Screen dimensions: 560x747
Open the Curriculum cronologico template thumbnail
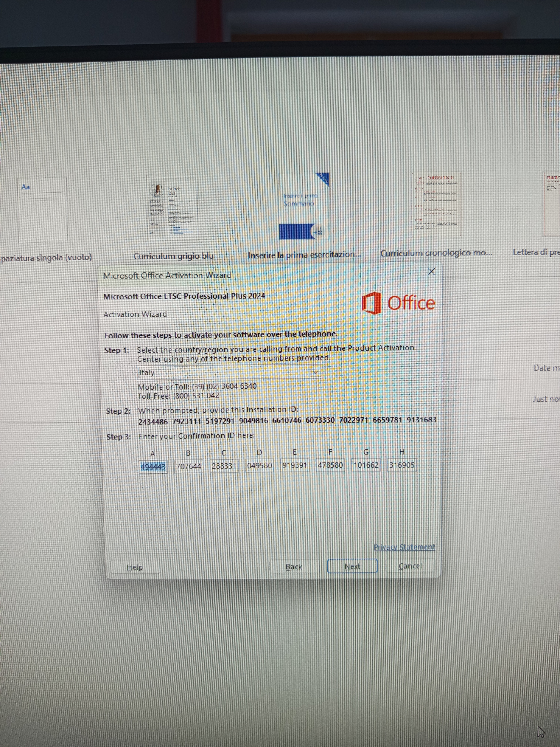click(436, 204)
